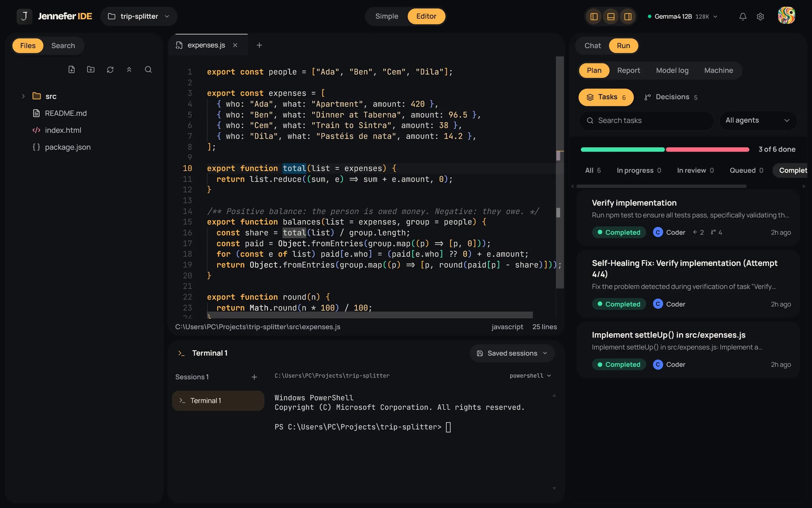This screenshot has width=812, height=508.
Task: Open README.md in file tree
Action: (66, 113)
